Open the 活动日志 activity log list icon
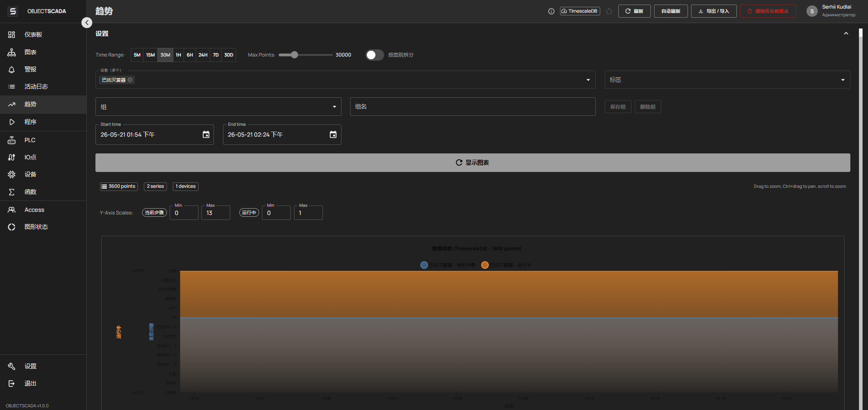Screen dimensions: 868x410 [x=12, y=87]
